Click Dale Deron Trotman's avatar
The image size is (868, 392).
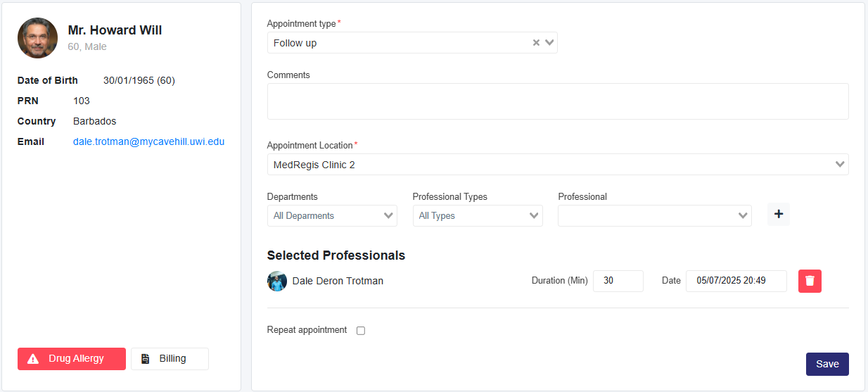(x=277, y=281)
